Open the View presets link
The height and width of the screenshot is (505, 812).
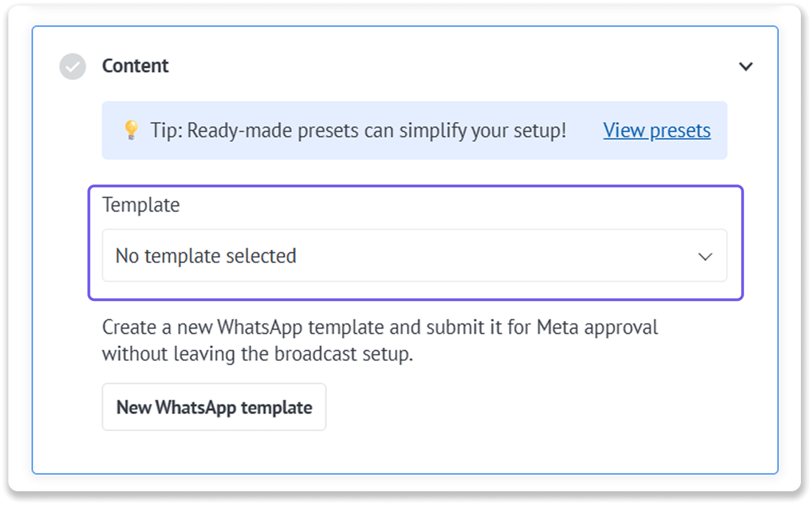[x=657, y=130]
